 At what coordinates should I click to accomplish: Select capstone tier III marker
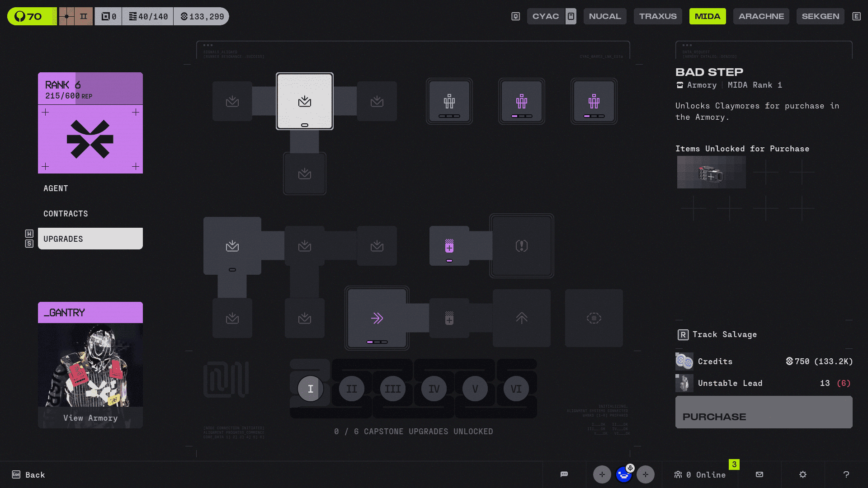tap(392, 389)
